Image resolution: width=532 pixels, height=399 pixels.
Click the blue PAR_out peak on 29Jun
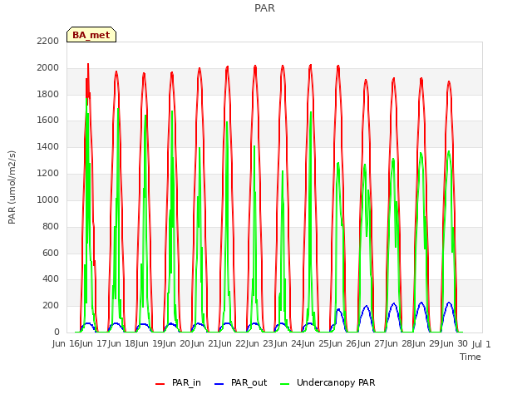tap(449, 303)
